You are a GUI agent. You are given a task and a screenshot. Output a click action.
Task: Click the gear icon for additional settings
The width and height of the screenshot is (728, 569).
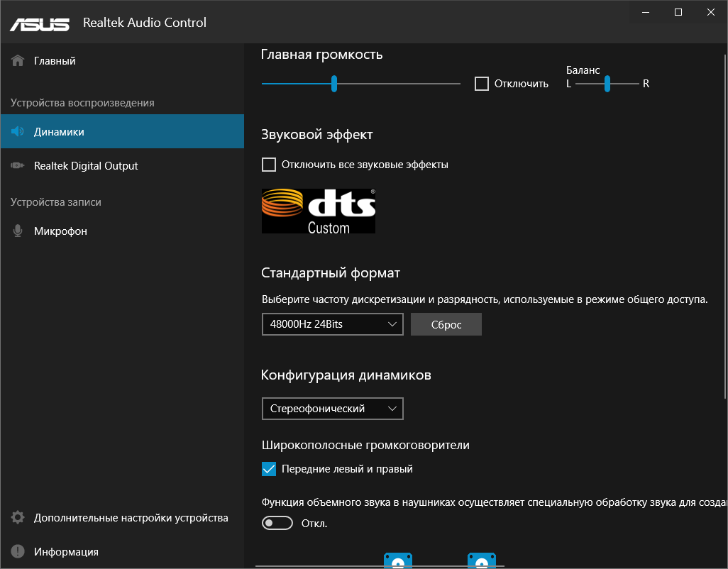pyautogui.click(x=18, y=517)
